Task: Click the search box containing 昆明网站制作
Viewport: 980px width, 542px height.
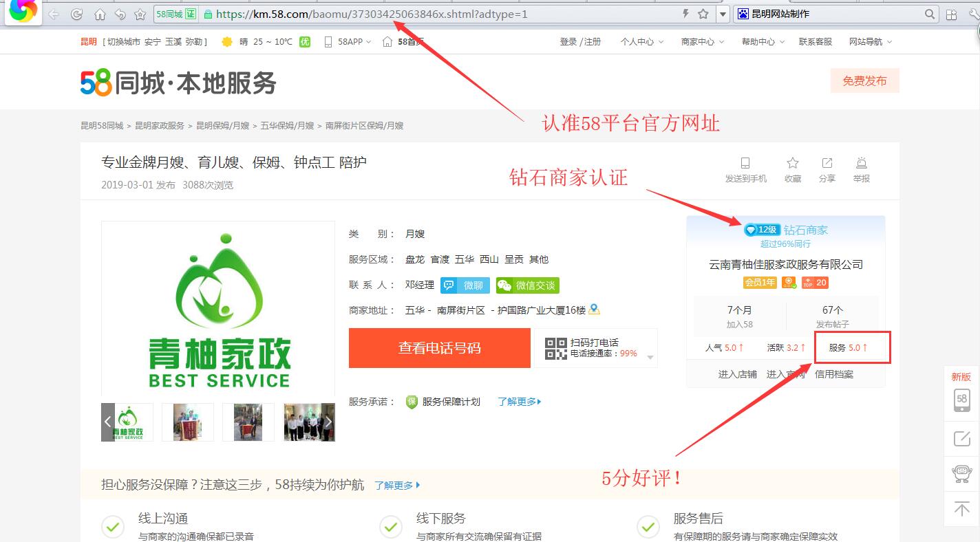Action: (x=836, y=14)
